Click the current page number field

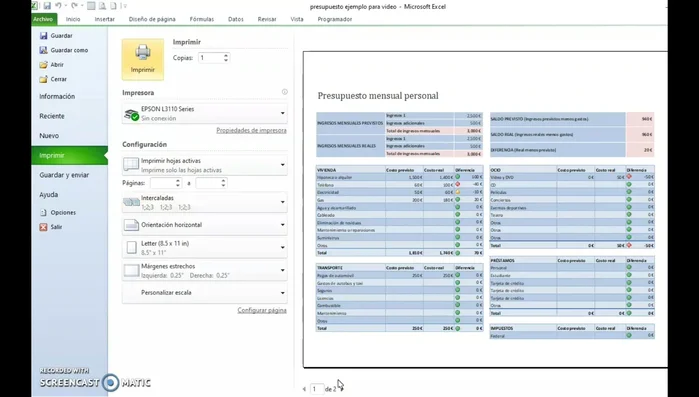pyautogui.click(x=317, y=389)
